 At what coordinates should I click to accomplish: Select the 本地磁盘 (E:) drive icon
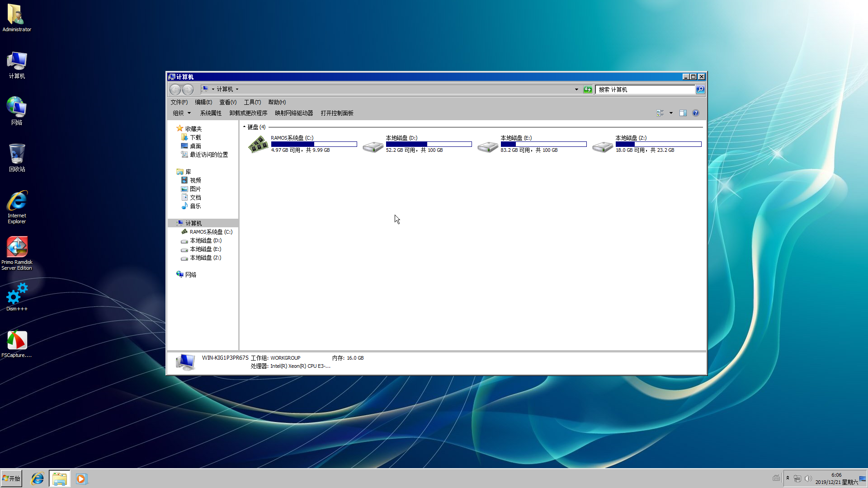point(488,146)
